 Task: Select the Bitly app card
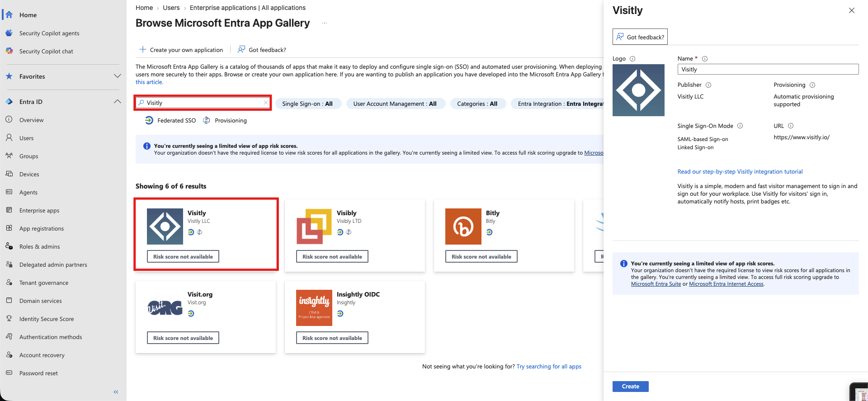click(504, 236)
